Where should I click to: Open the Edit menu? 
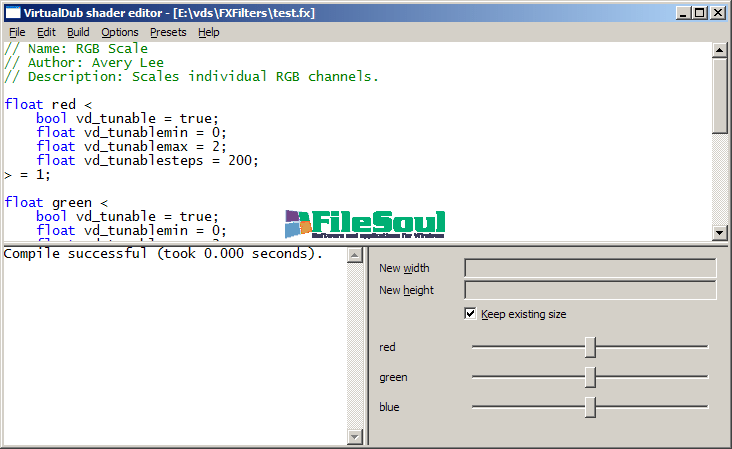pos(46,32)
